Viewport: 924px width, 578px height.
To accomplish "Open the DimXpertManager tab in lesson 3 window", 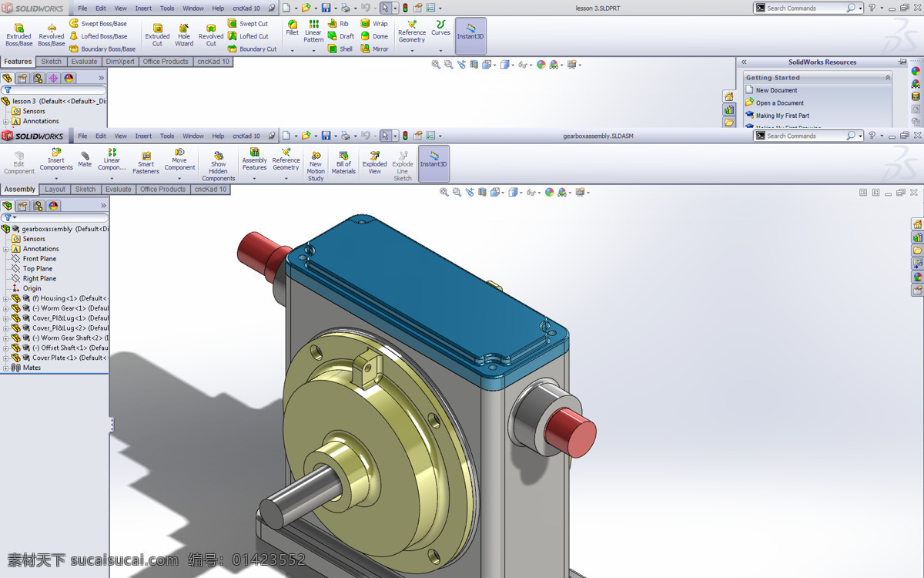I will coord(53,78).
